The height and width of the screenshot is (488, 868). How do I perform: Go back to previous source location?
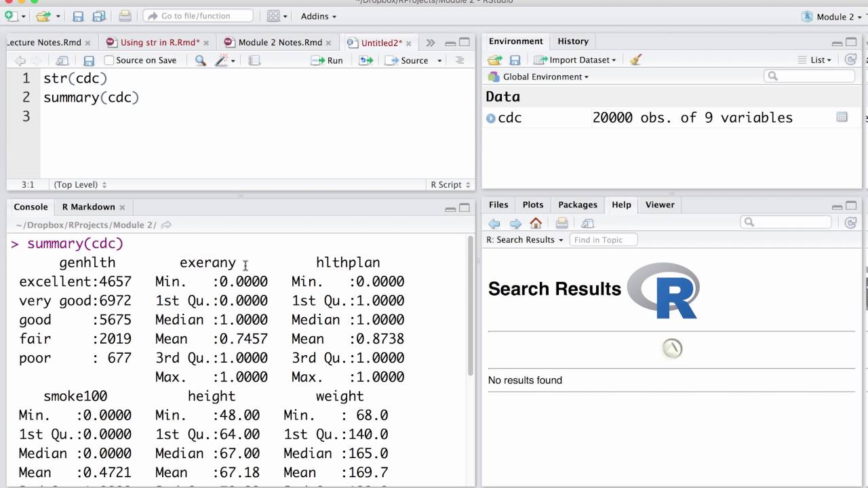20,60
